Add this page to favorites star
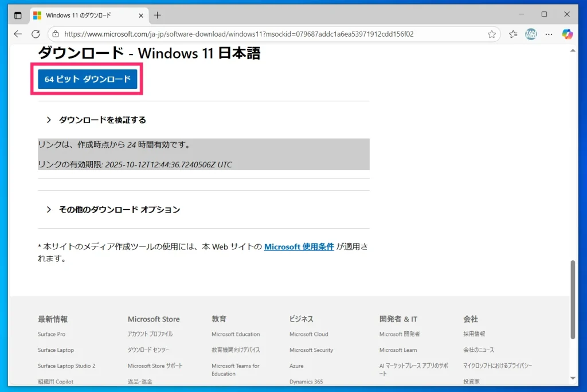The height and width of the screenshot is (392, 587). click(x=491, y=34)
